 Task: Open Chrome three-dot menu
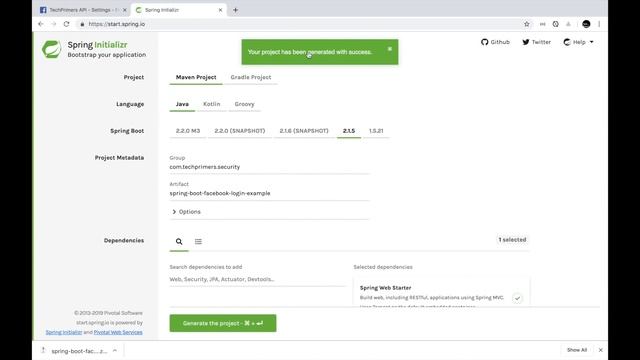pos(599,24)
